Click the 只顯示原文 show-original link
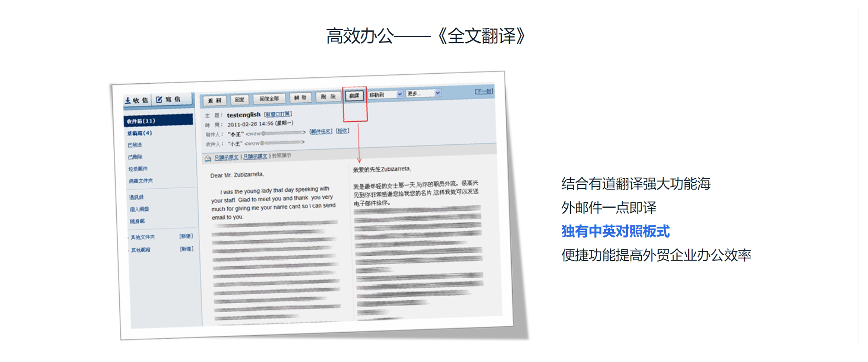The height and width of the screenshot is (362, 868). (226, 157)
